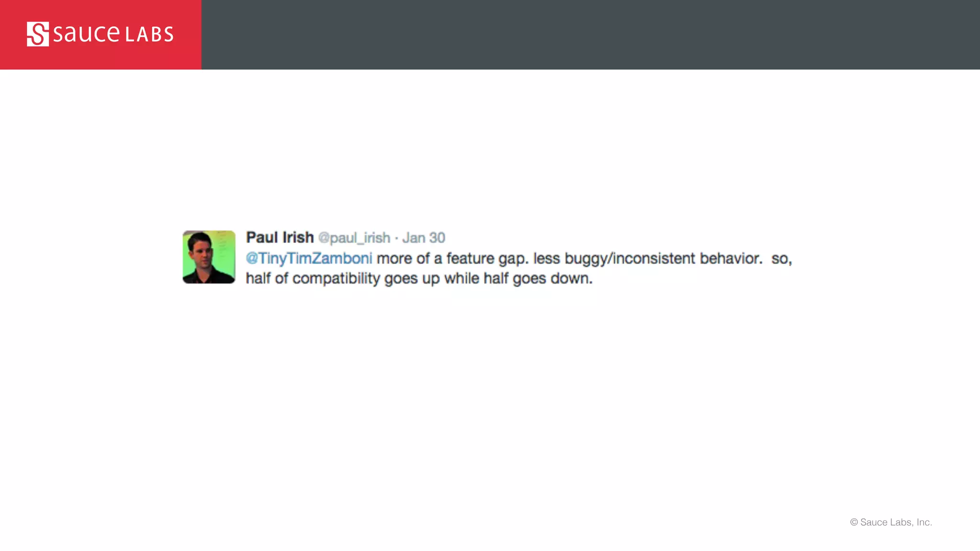Click the word 'less' in the tweet
This screenshot has width=980, height=551.
[x=546, y=259]
